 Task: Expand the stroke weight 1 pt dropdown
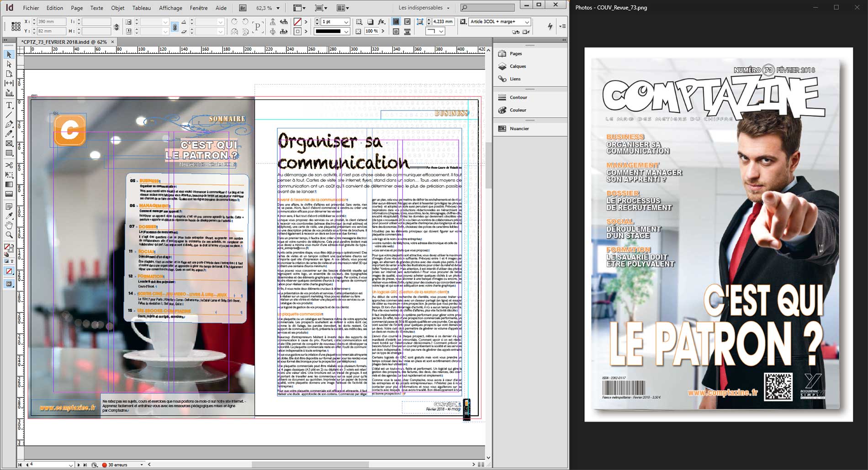pyautogui.click(x=346, y=22)
